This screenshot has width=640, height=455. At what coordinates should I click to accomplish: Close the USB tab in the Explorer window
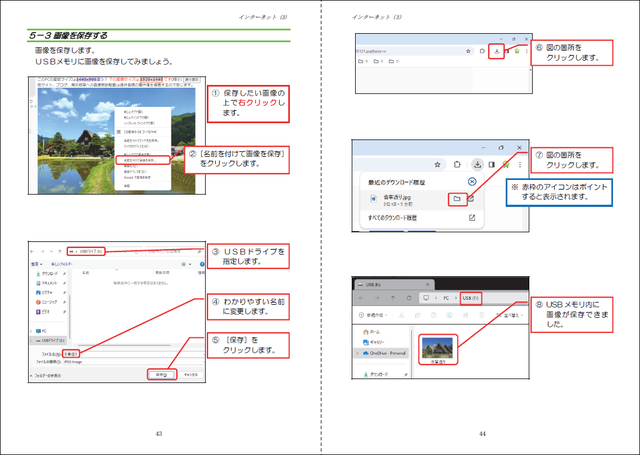click(x=427, y=284)
